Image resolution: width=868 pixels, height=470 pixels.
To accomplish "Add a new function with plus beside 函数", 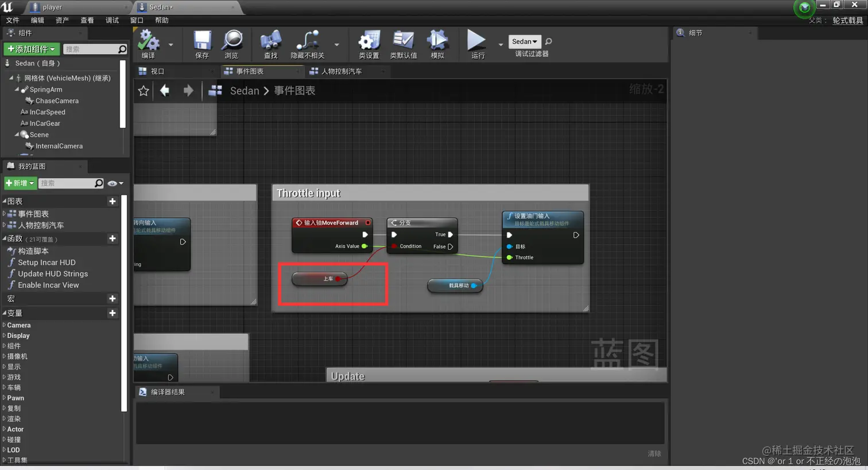I will 113,238.
